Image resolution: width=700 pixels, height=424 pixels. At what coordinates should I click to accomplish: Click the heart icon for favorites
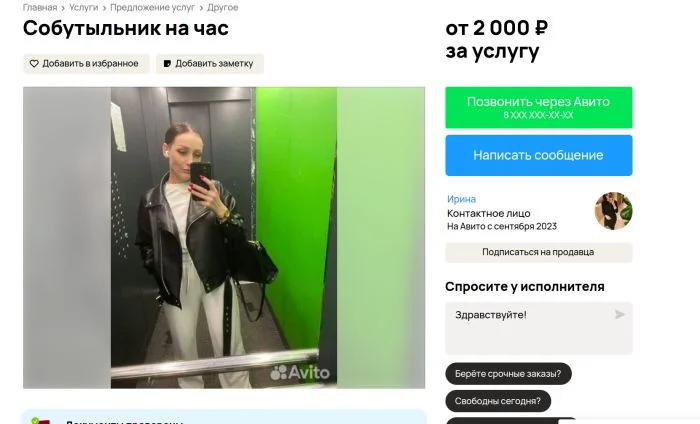(34, 64)
